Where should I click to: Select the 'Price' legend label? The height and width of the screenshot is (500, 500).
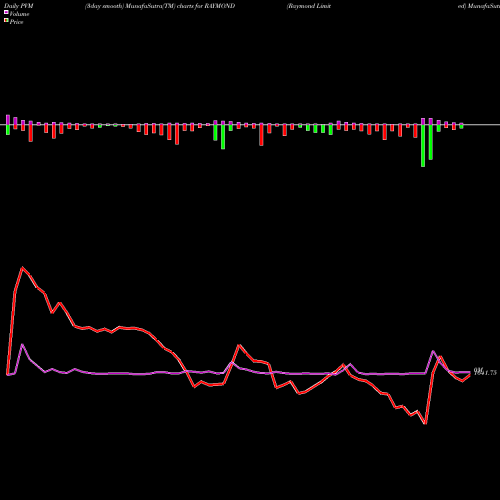[16, 22]
